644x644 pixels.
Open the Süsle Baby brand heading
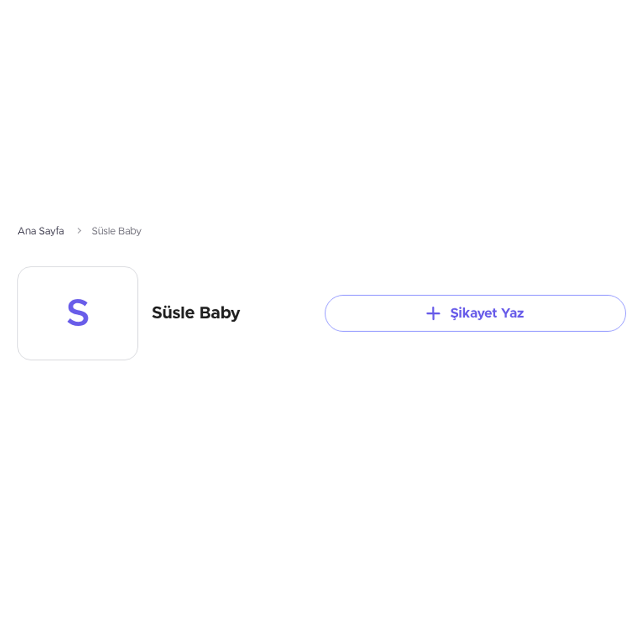coord(196,313)
